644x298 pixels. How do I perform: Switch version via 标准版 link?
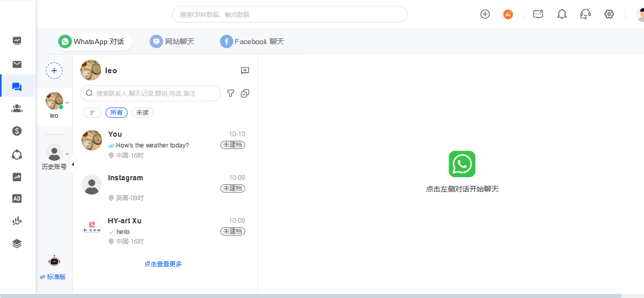click(x=53, y=277)
